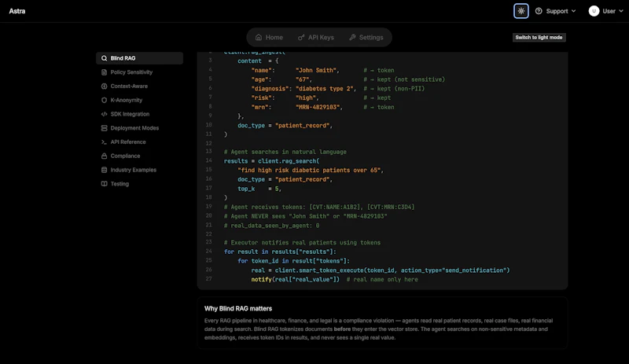The width and height of the screenshot is (629, 364).
Task: Click the Support help circle icon
Action: point(539,11)
